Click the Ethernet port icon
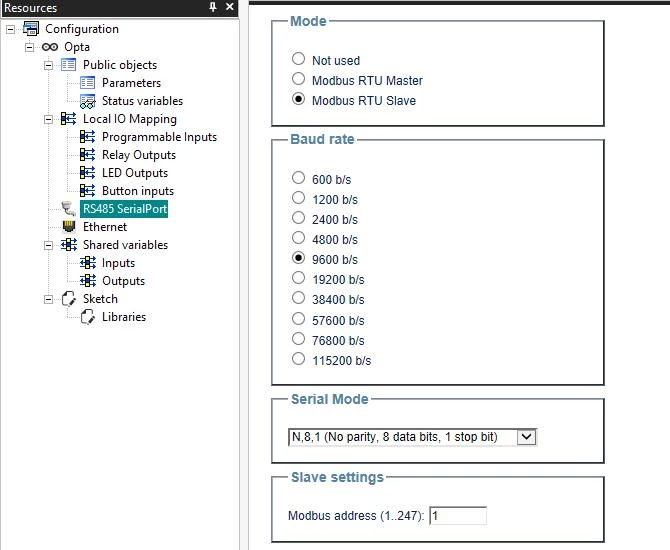 point(68,227)
